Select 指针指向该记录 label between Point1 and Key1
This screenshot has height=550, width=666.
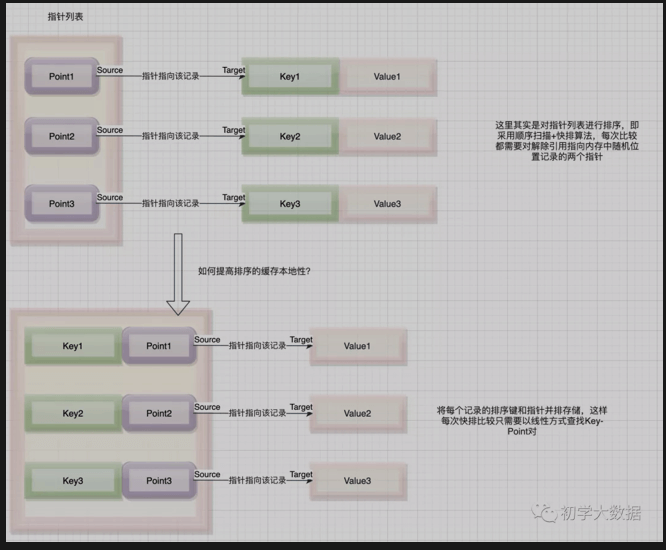(170, 76)
